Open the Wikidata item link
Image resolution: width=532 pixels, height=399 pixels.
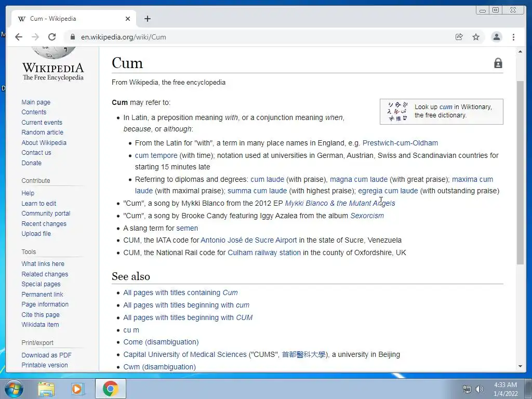(x=40, y=325)
